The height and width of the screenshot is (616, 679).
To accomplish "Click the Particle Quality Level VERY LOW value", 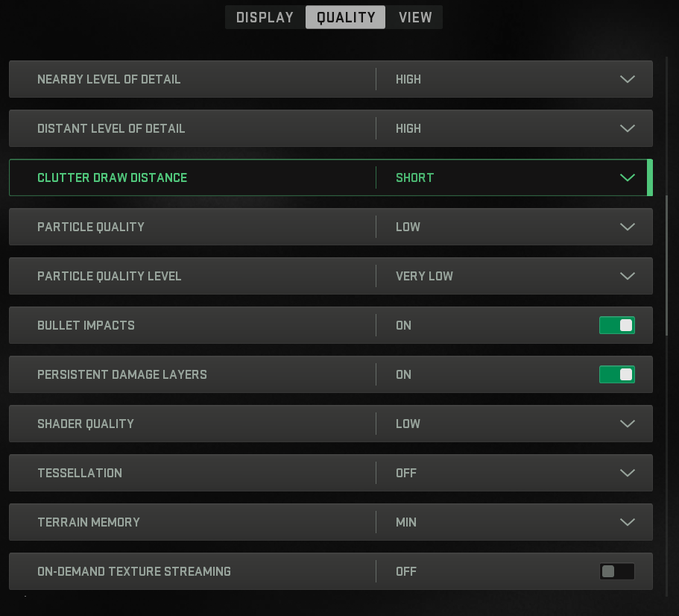I will pos(424,276).
